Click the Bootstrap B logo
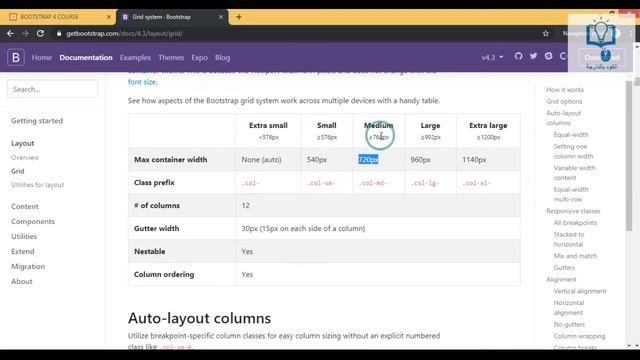640x360 pixels. [16, 58]
